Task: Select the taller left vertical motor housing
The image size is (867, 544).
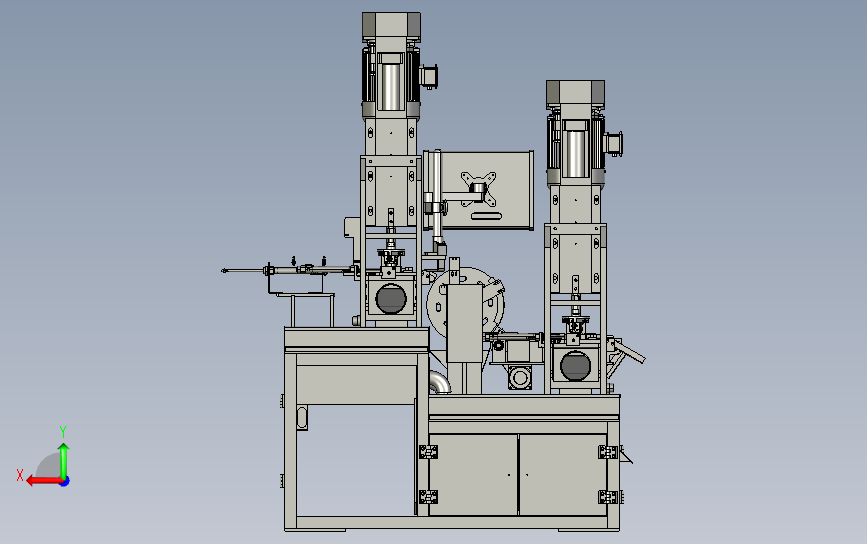Action: pos(391,65)
